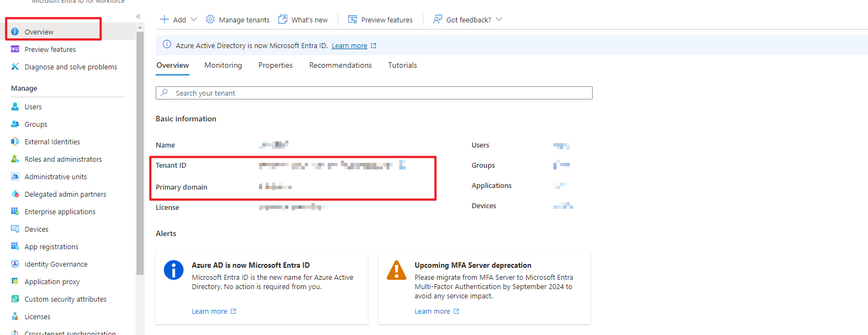The height and width of the screenshot is (335, 868).
Task: Click the Identity Governance icon
Action: [x=15, y=264]
